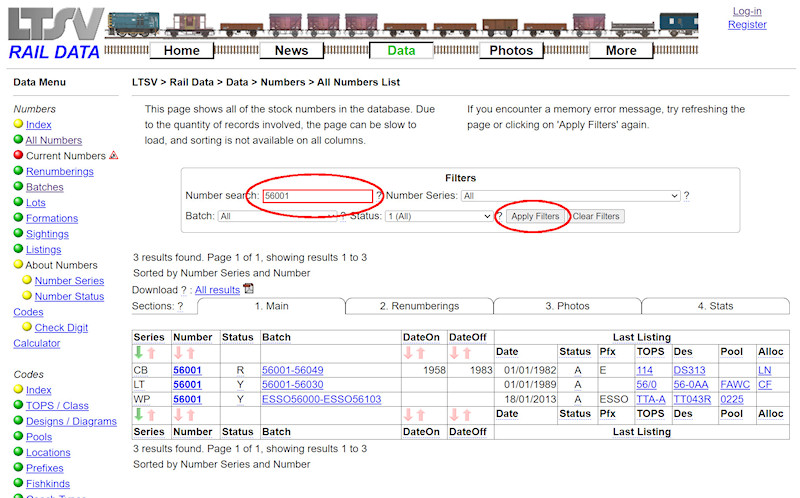The image size is (800, 498).
Task: Click the PDF download icon beside All results
Action: click(249, 290)
